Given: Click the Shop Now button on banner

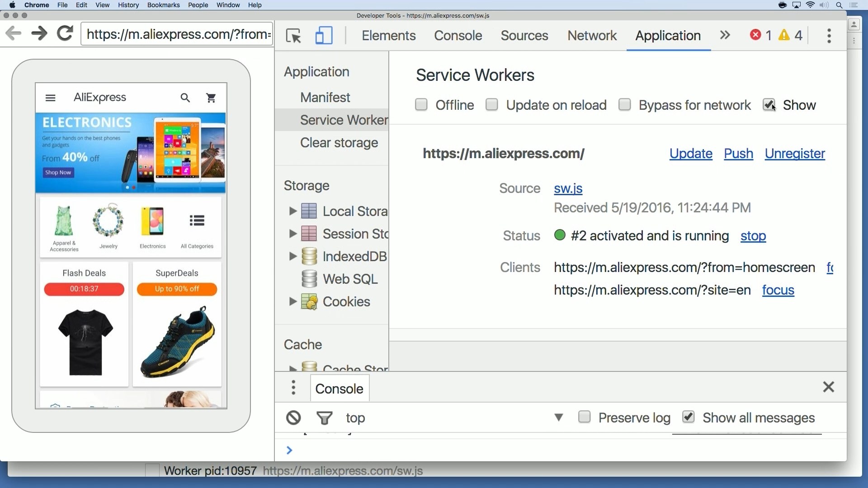Looking at the screenshot, I should click(58, 173).
